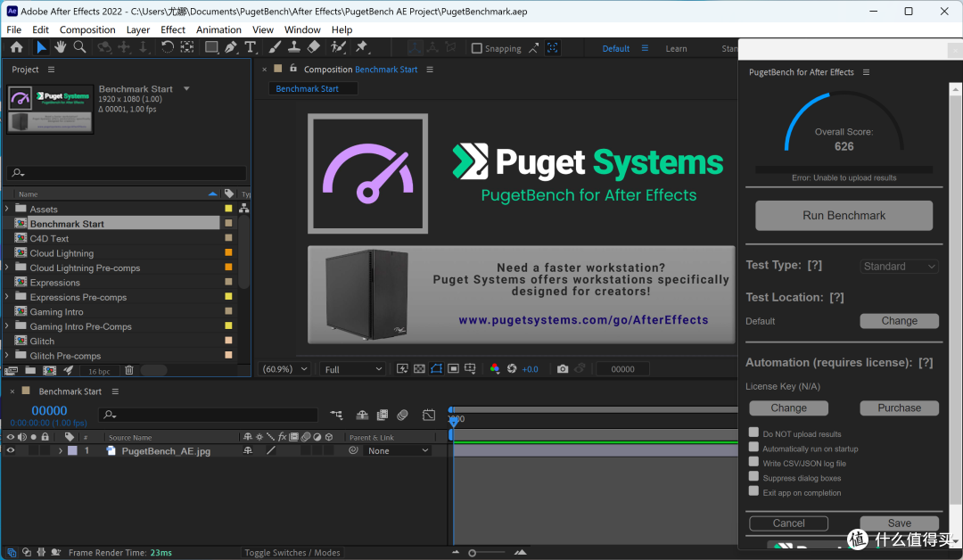Screen dimensions: 963x560
Task: Check Write CSV/JSON log file
Action: [753, 462]
